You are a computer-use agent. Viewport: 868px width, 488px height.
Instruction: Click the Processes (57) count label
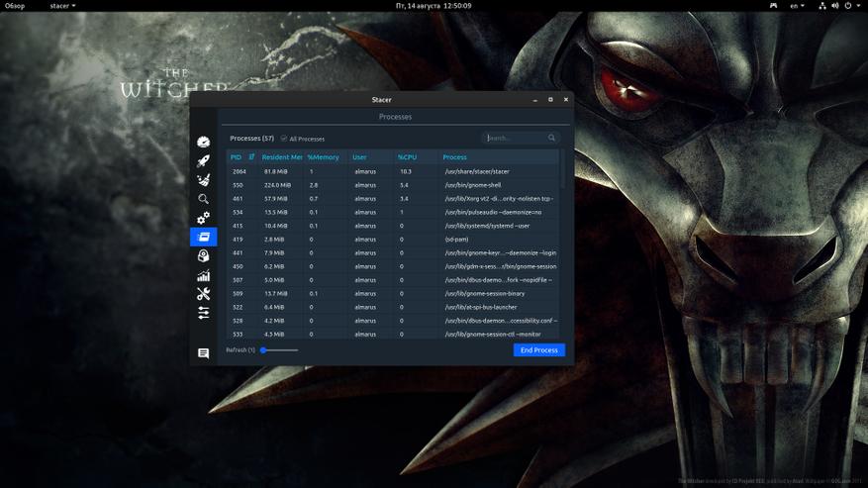tap(251, 138)
